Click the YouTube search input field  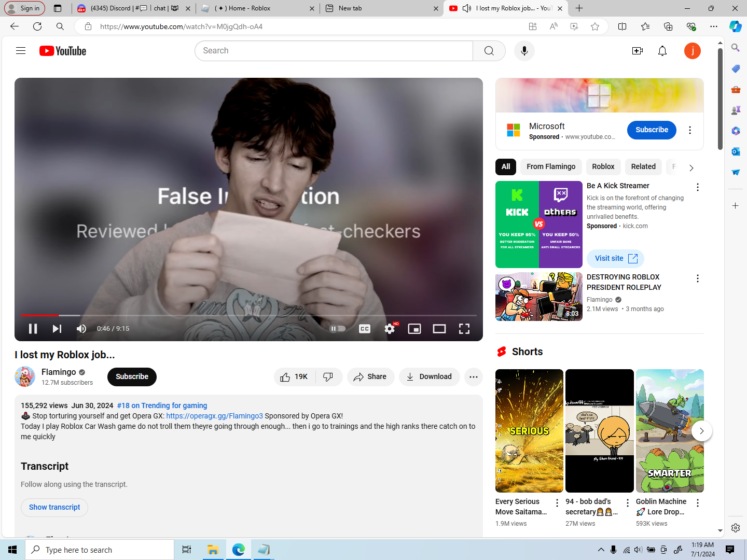pyautogui.click(x=334, y=51)
